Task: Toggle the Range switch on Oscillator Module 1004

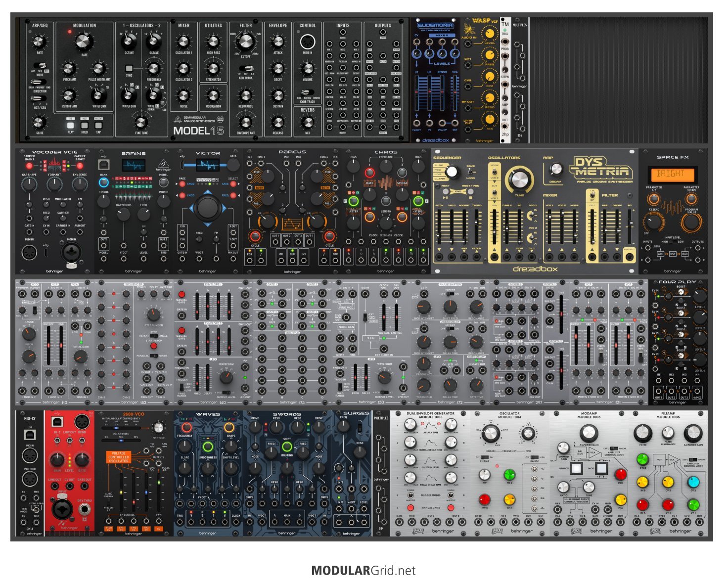Action: point(535,457)
